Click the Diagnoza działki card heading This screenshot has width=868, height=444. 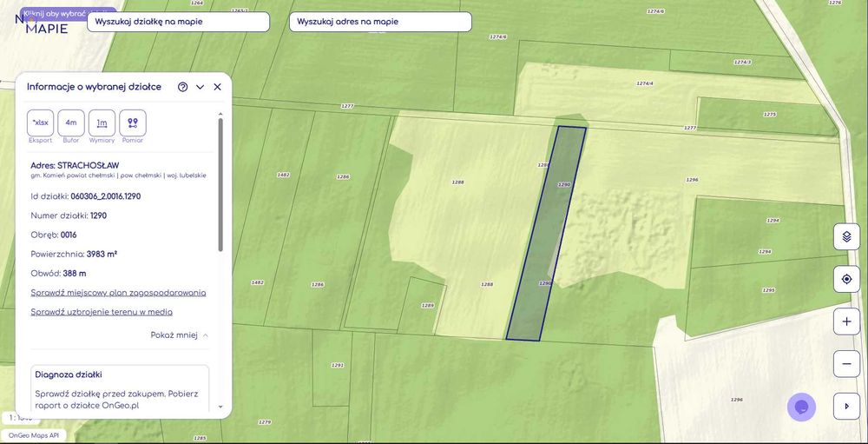(x=69, y=374)
